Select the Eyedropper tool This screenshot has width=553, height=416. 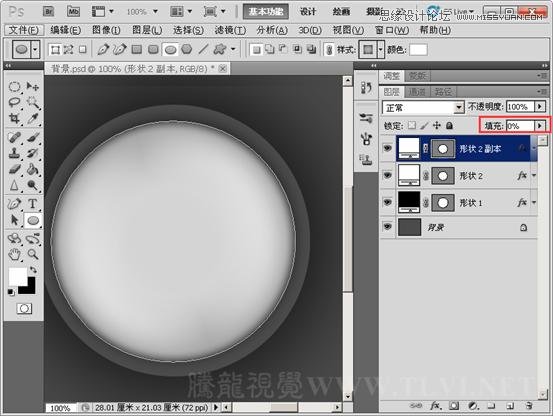pyautogui.click(x=33, y=118)
